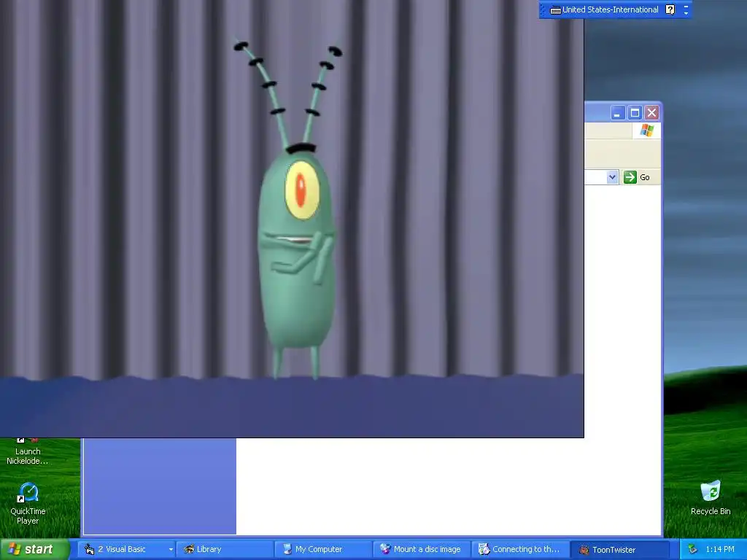Switch to the Connecting to th... window
This screenshot has width=747, height=560.
pyautogui.click(x=519, y=549)
